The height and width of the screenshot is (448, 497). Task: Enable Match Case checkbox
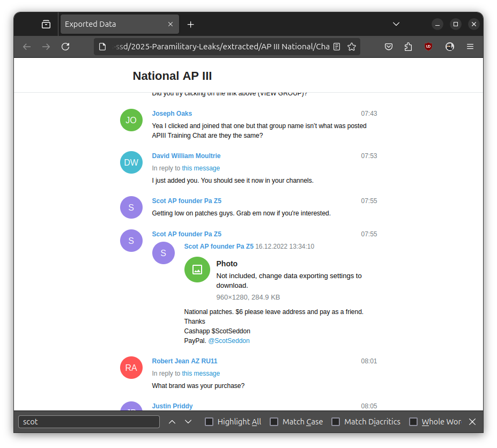coord(274,422)
